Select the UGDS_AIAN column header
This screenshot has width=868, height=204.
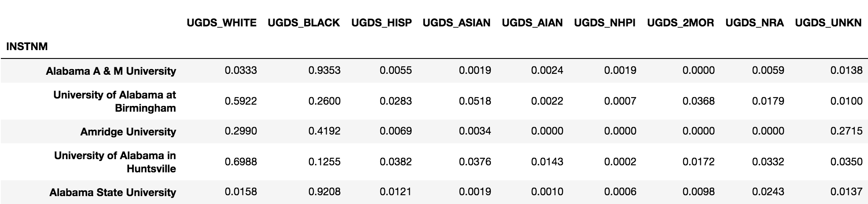tap(532, 23)
